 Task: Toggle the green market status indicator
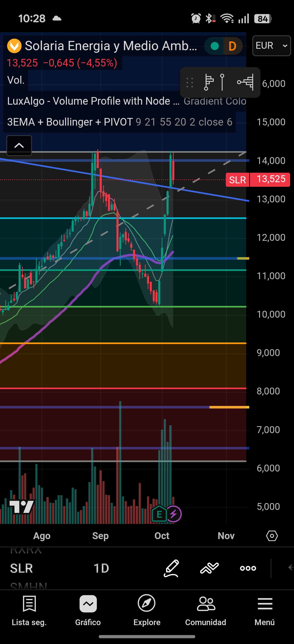pos(215,46)
